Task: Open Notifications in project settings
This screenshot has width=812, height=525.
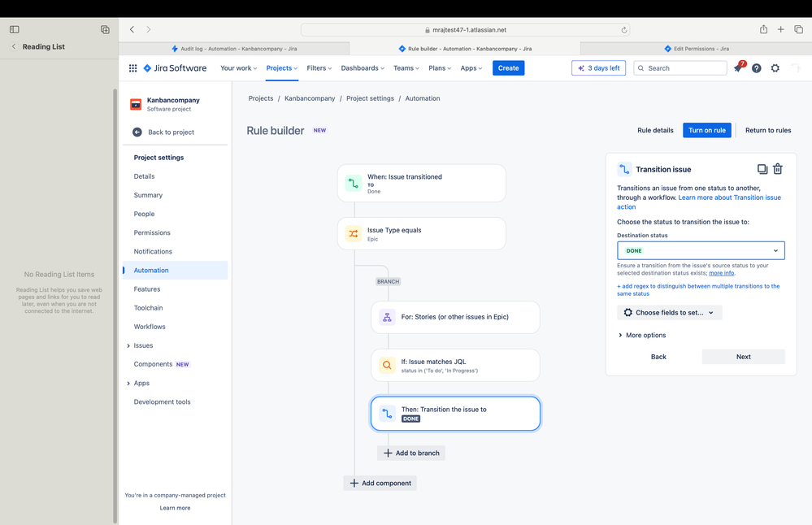Action: click(x=153, y=252)
